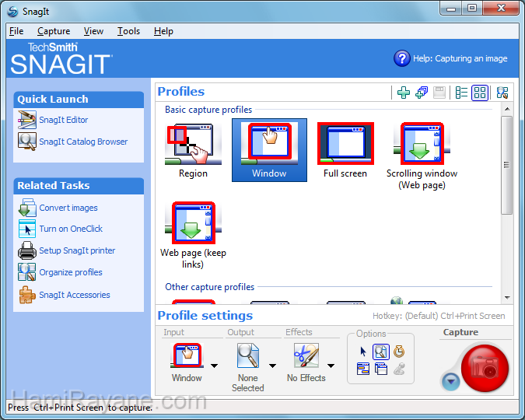Click the SnagIt Editor link text

(x=64, y=120)
